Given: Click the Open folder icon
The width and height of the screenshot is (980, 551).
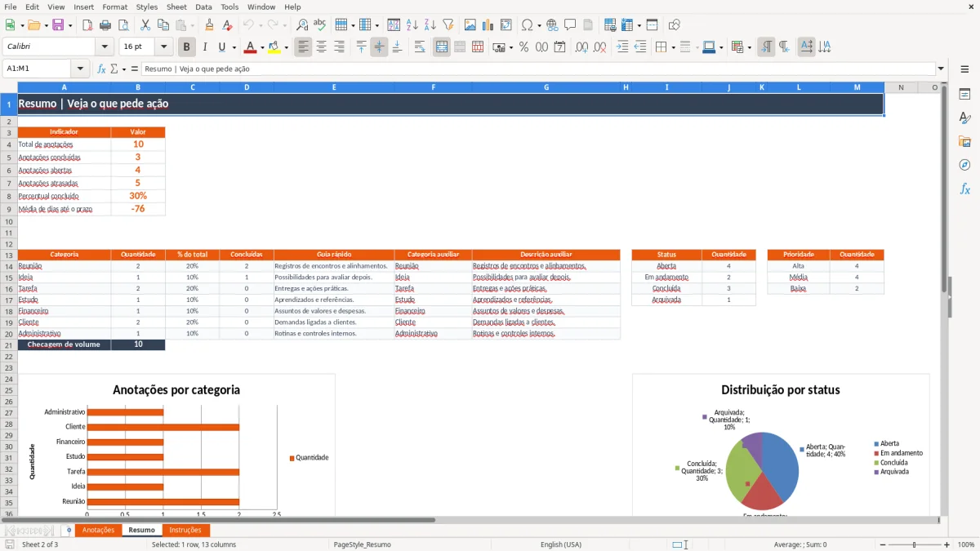Looking at the screenshot, I should (x=33, y=25).
